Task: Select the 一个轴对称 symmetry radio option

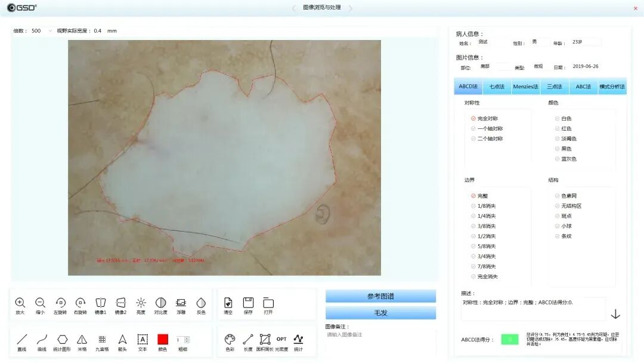Action: tap(473, 128)
